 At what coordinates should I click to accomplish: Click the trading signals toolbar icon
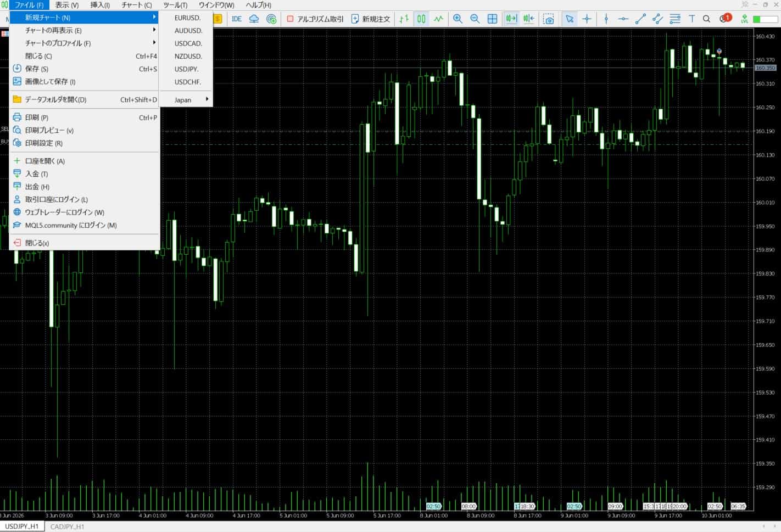[x=271, y=19]
